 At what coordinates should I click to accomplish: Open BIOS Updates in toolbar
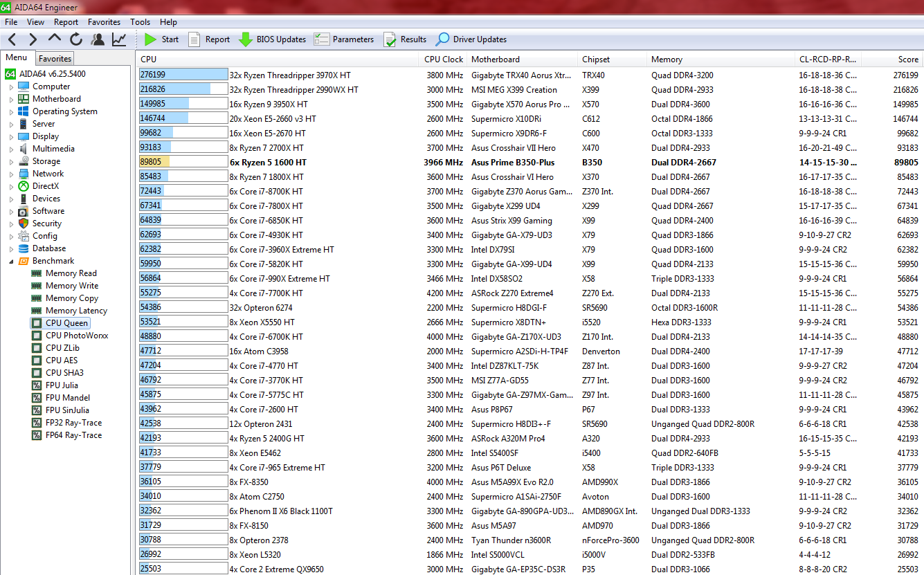[273, 39]
